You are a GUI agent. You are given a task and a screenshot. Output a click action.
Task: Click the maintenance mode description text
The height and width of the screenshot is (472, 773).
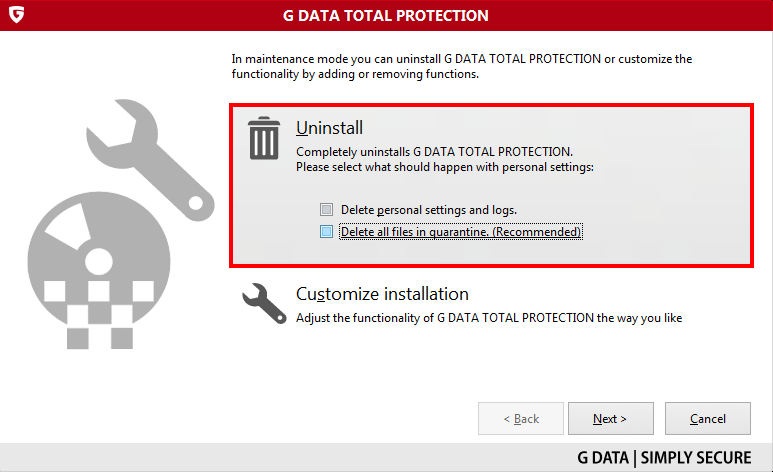(461, 67)
